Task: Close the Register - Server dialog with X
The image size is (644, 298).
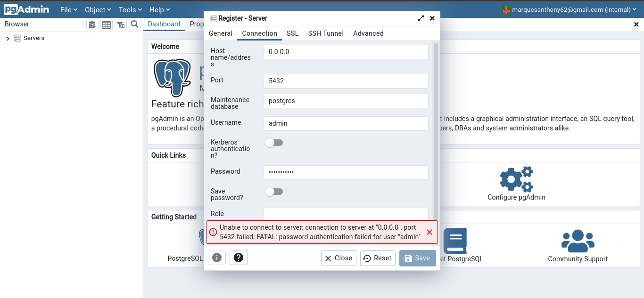Action: tap(432, 18)
